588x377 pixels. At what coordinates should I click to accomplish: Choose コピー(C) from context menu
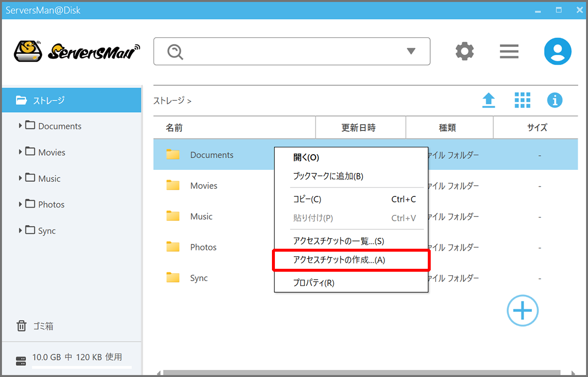[x=351, y=199]
